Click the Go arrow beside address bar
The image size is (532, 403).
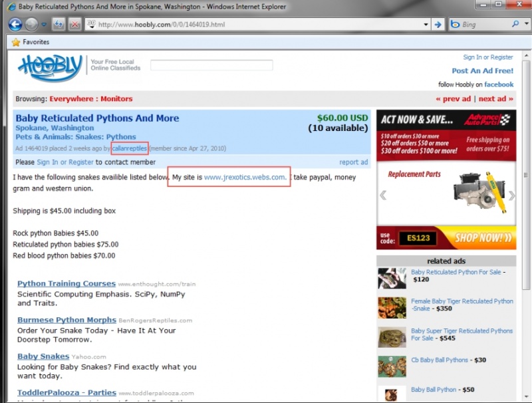[x=438, y=25]
